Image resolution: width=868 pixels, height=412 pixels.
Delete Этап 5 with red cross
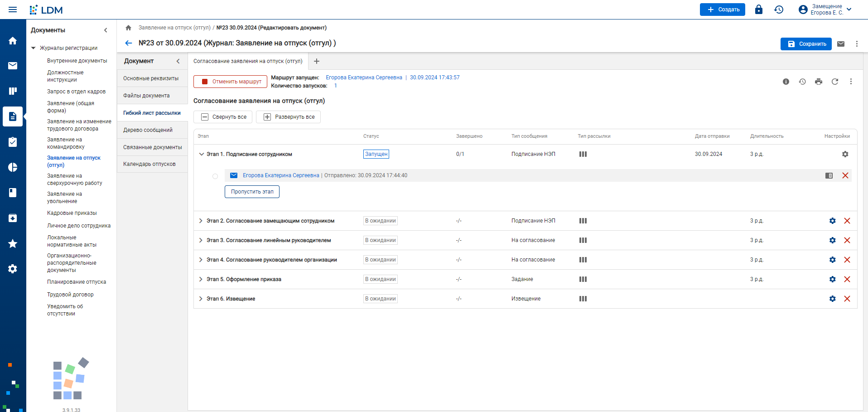tap(847, 279)
